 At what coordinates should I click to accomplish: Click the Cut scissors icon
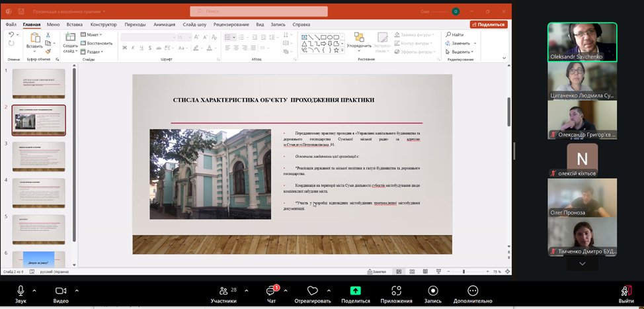click(x=48, y=35)
